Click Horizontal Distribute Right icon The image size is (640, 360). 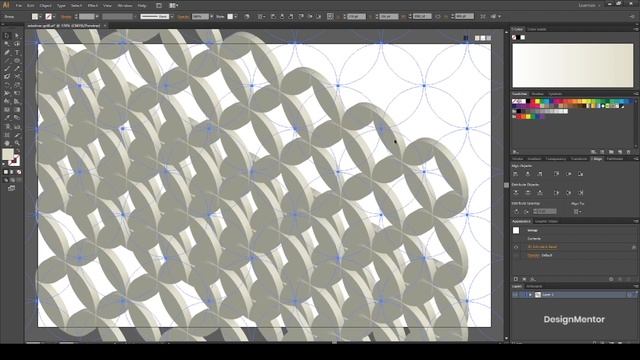pyautogui.click(x=580, y=193)
